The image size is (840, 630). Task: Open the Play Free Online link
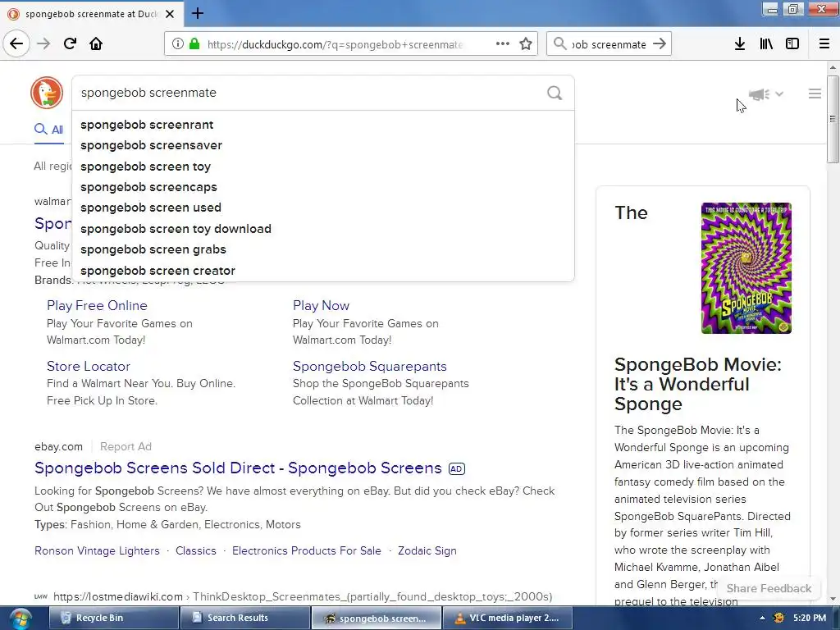(x=97, y=305)
